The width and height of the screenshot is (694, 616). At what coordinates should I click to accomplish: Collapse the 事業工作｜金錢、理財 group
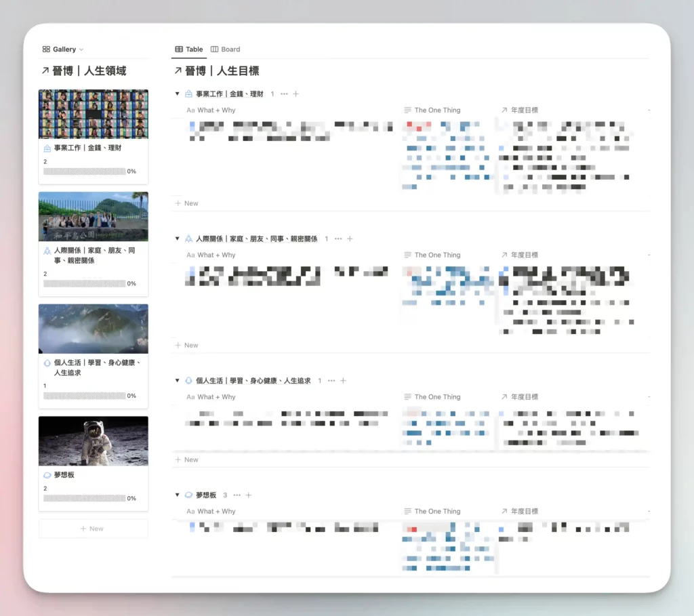(x=177, y=94)
